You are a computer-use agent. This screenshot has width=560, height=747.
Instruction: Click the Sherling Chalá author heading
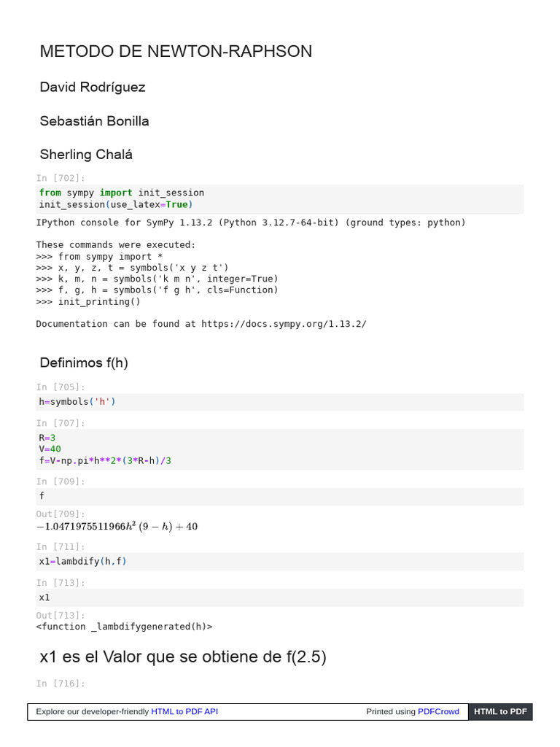[86, 155]
